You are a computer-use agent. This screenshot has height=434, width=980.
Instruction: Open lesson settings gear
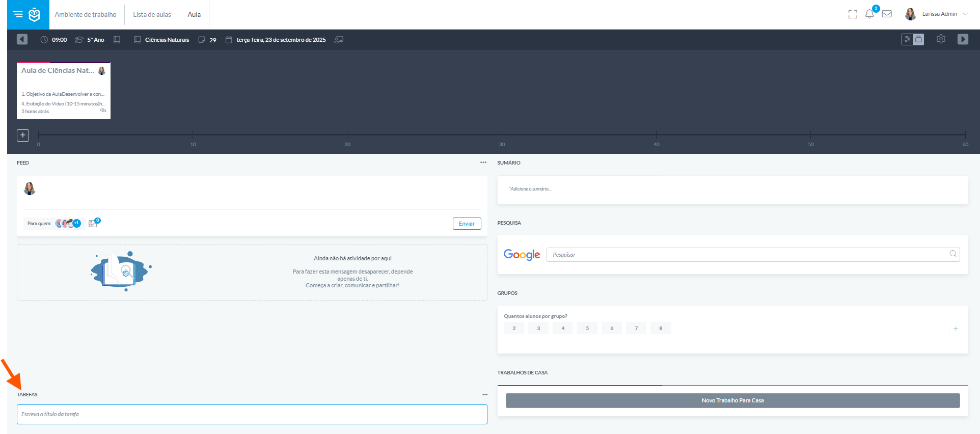[941, 39]
